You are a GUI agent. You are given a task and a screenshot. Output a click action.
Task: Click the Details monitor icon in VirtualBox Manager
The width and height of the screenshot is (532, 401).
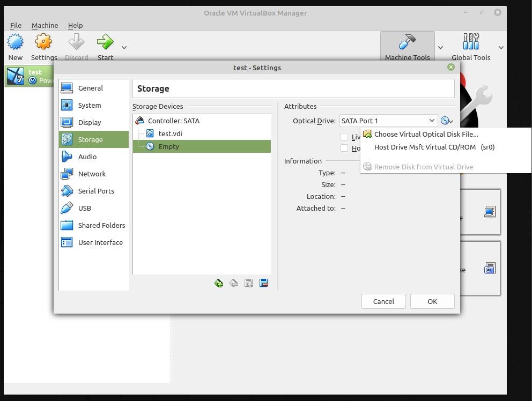490,212
